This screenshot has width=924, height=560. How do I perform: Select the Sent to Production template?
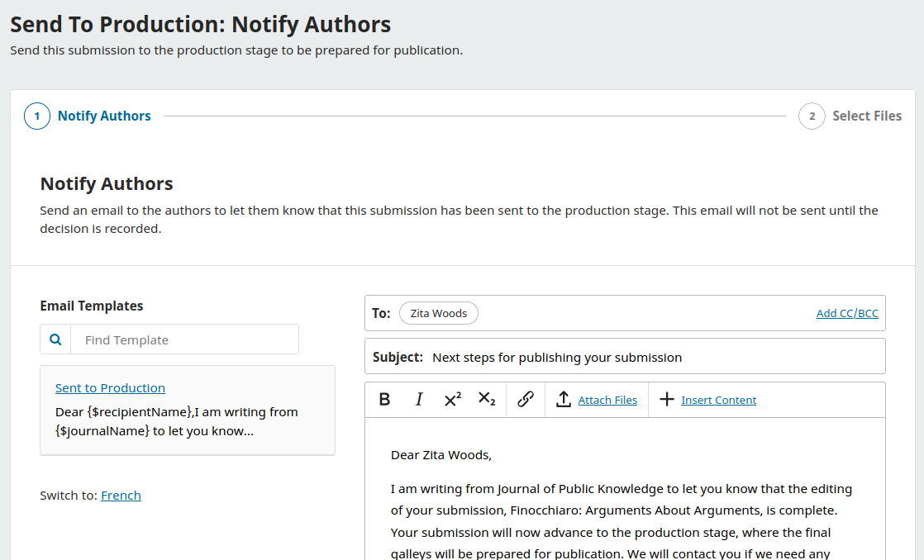110,388
